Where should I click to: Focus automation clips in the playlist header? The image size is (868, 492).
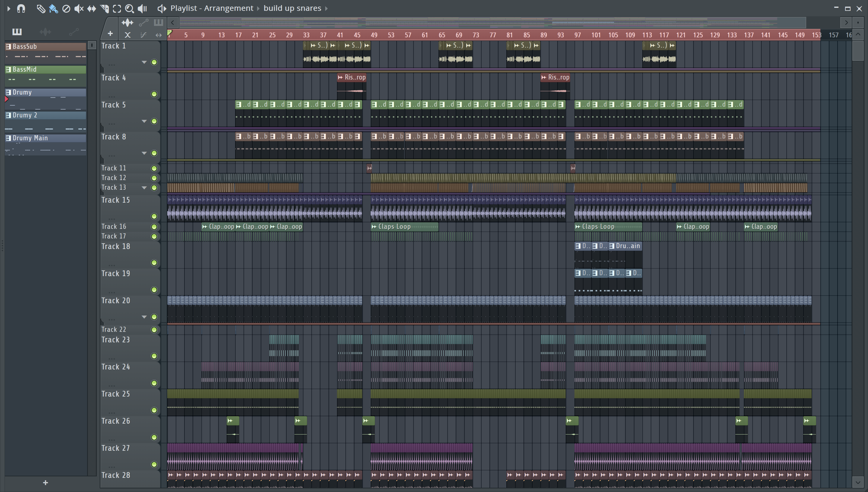(x=143, y=23)
